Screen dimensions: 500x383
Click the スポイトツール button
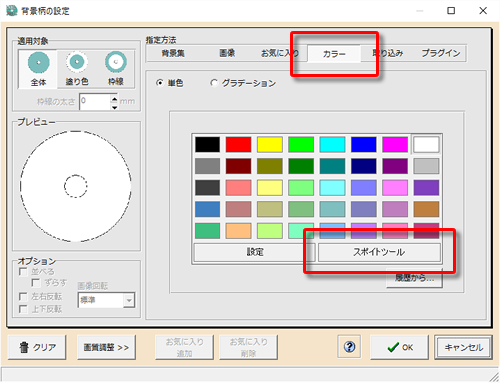(x=379, y=252)
